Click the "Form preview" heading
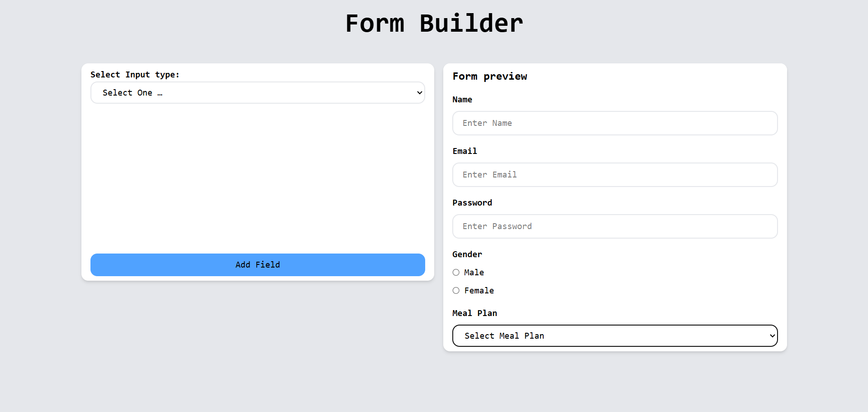 (490, 77)
